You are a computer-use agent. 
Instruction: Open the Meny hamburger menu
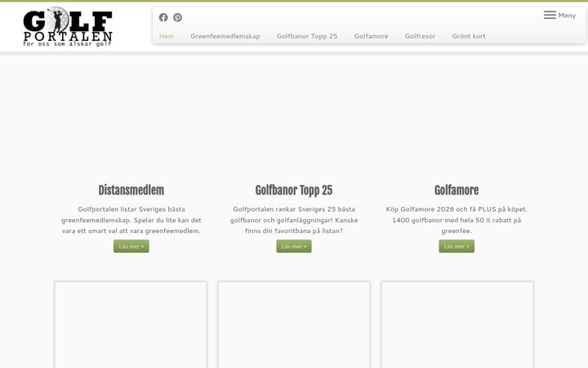560,15
